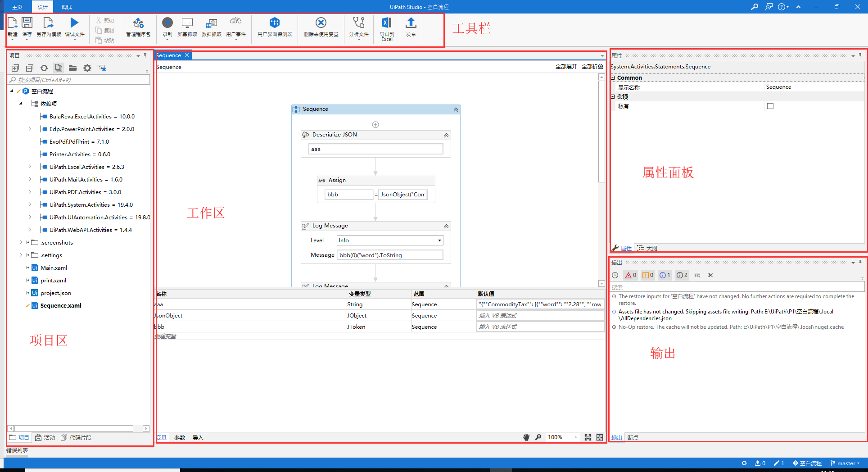Click open folder icon in project panel
This screenshot has width=868, height=472.
[73, 68]
